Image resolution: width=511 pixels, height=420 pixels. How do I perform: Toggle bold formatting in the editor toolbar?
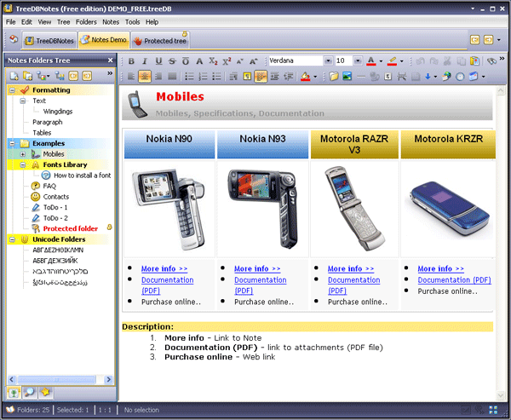[132, 60]
